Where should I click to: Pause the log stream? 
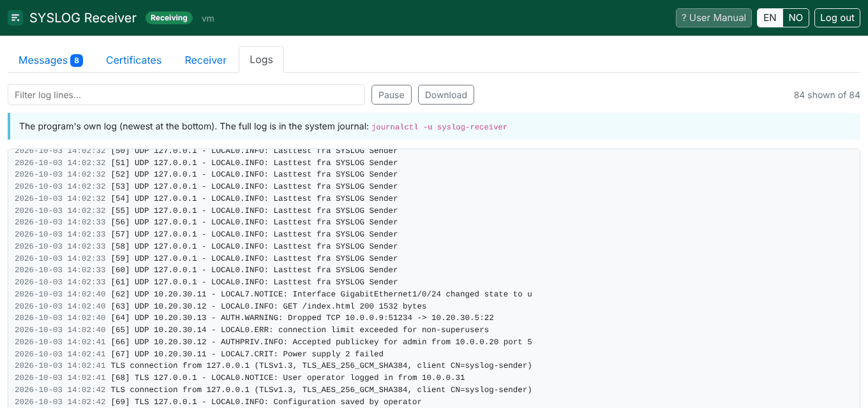pos(391,95)
